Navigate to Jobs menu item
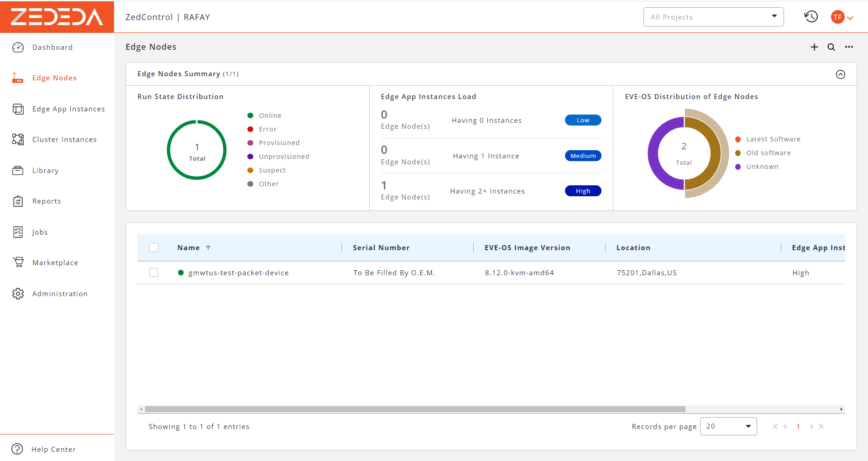Screen dimensions: 868x461 click(x=40, y=232)
